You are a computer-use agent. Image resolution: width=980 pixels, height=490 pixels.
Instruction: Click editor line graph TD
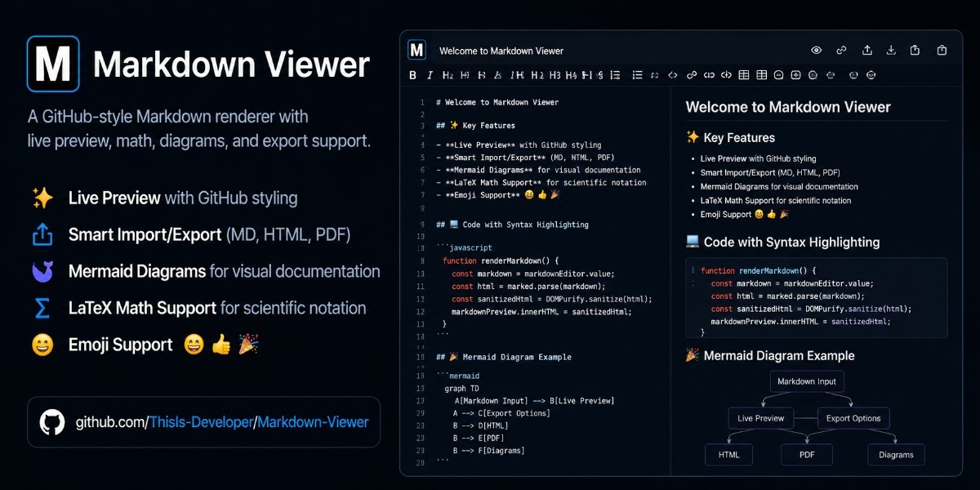tap(461, 388)
